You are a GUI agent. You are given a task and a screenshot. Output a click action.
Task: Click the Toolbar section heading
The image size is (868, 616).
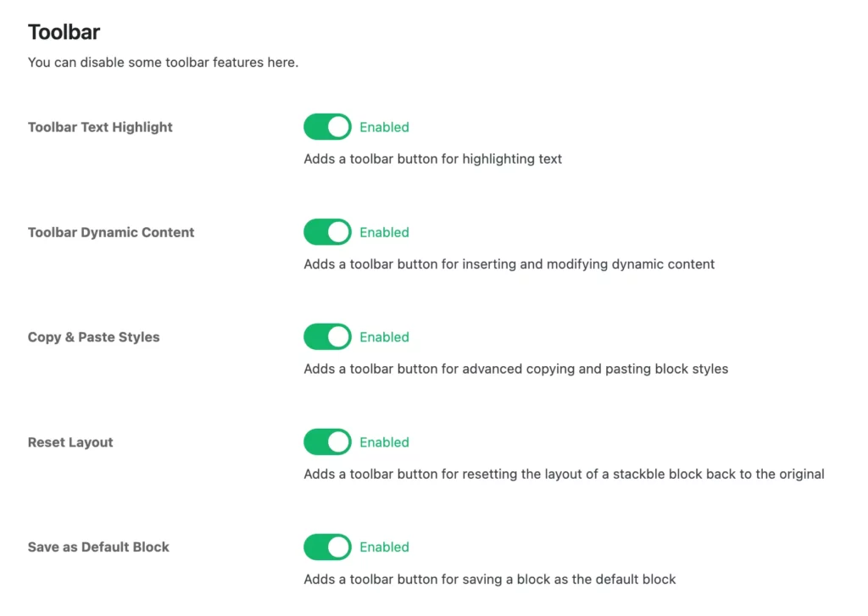pyautogui.click(x=64, y=31)
